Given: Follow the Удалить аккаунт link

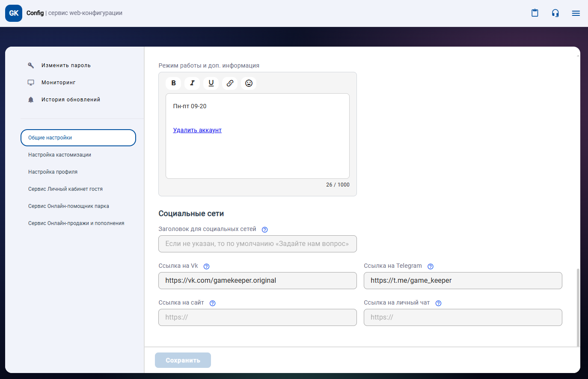Looking at the screenshot, I should (197, 130).
